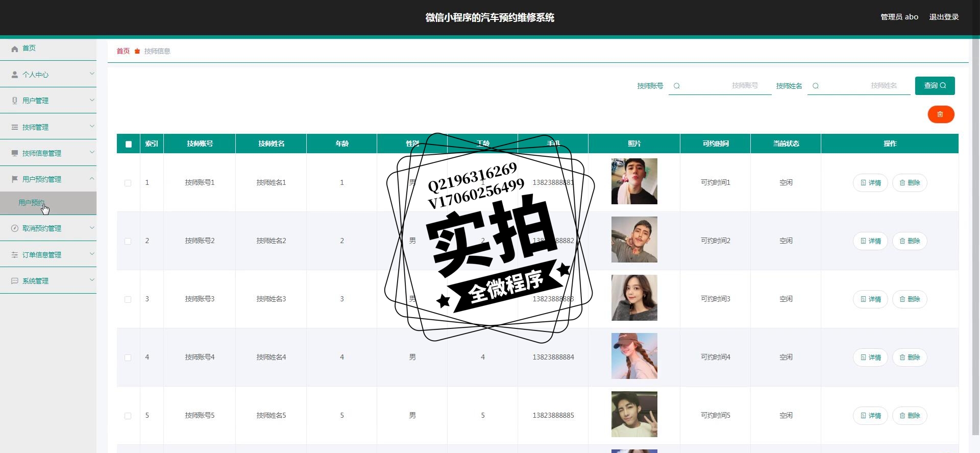Open the 订单信息管理 menu label
The width and height of the screenshot is (980, 453).
[42, 255]
